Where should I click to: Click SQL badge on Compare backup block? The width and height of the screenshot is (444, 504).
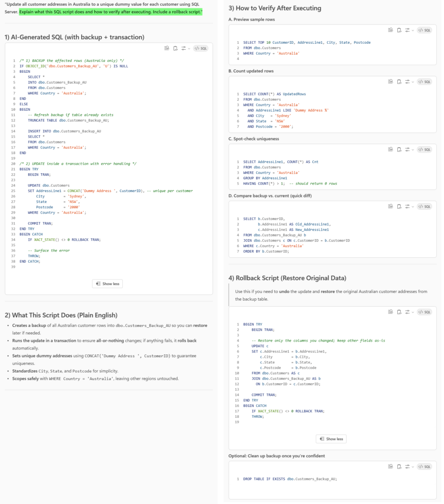(x=424, y=207)
